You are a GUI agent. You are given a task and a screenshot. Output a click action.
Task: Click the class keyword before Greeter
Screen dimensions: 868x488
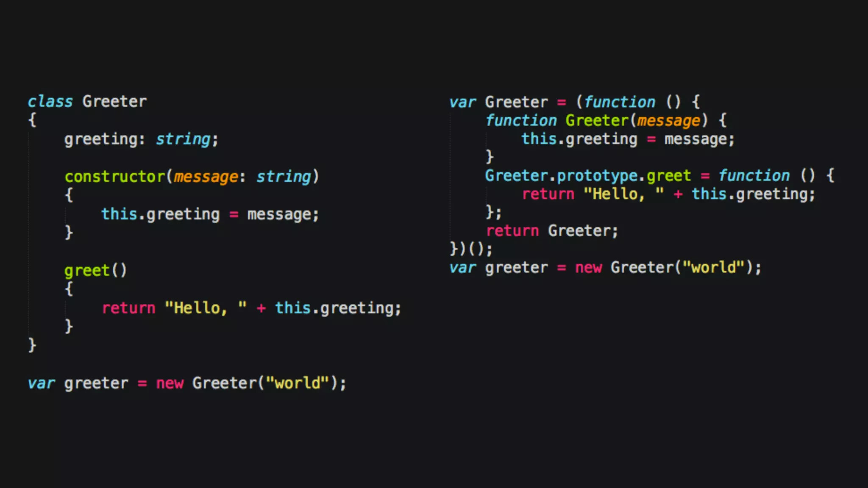coord(50,102)
